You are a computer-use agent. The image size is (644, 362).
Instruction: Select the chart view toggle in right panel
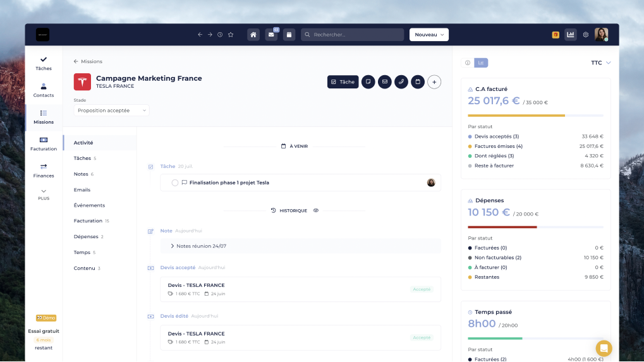tap(481, 63)
